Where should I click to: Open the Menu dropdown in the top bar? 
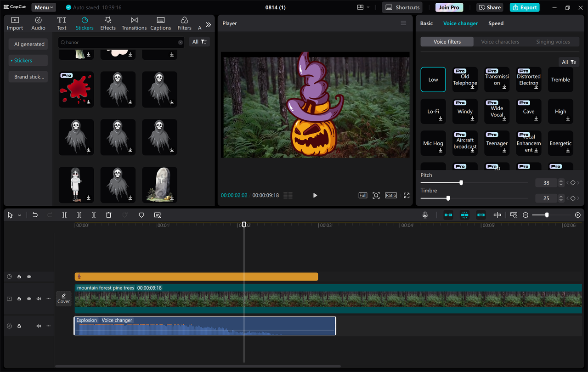43,7
